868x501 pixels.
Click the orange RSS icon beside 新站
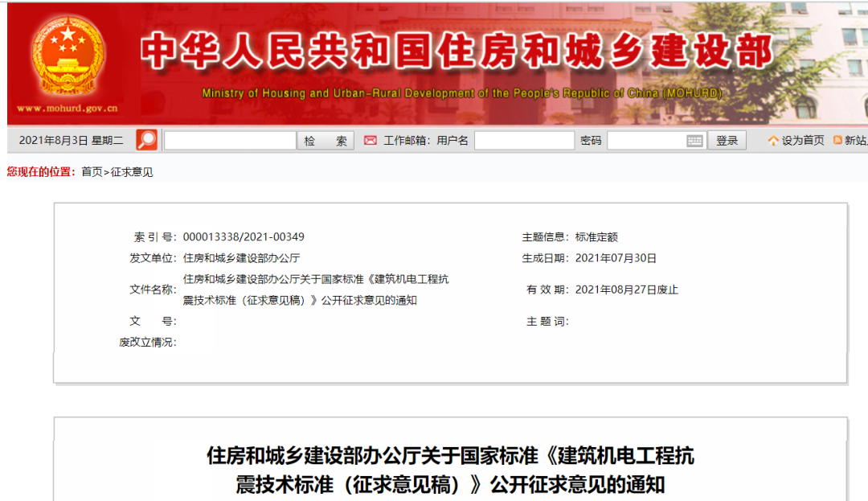tap(837, 140)
